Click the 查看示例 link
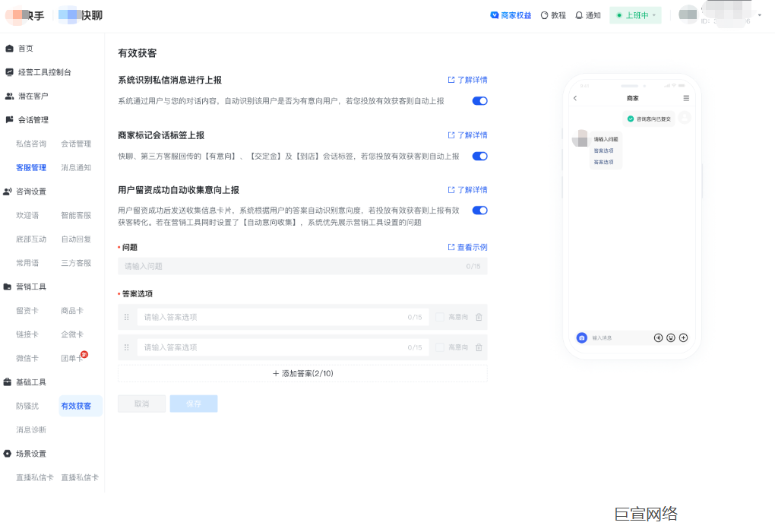 [x=471, y=246]
